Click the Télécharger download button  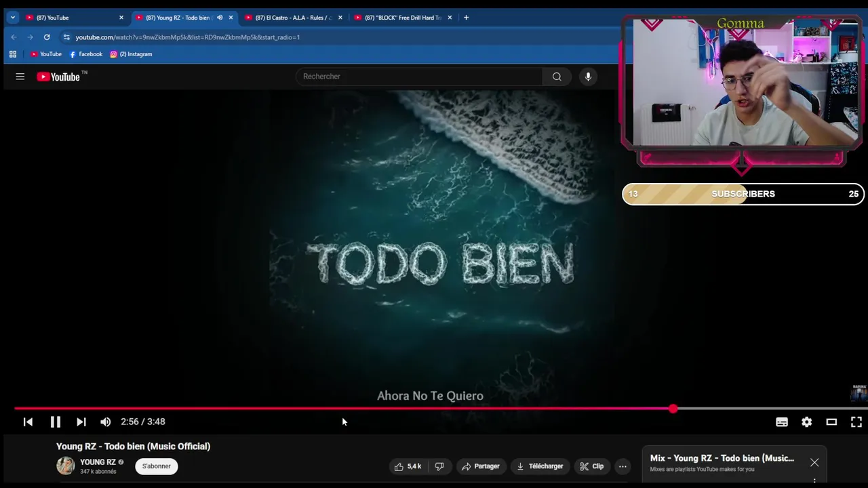(540, 466)
